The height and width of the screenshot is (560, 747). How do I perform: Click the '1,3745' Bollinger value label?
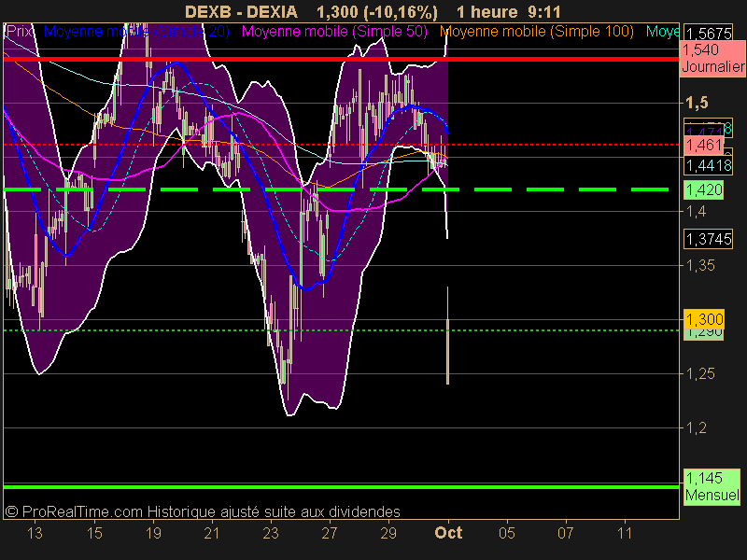pyautogui.click(x=709, y=239)
